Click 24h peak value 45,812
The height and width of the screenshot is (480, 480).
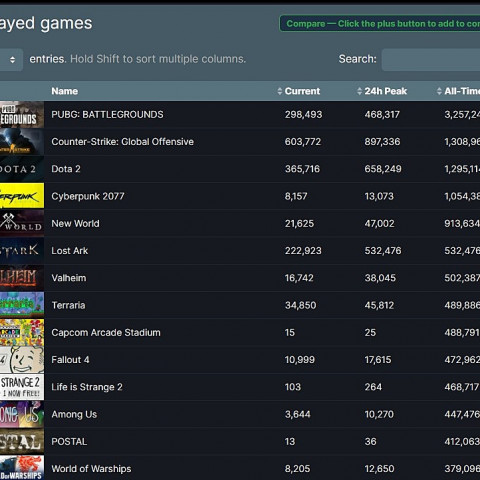379,305
